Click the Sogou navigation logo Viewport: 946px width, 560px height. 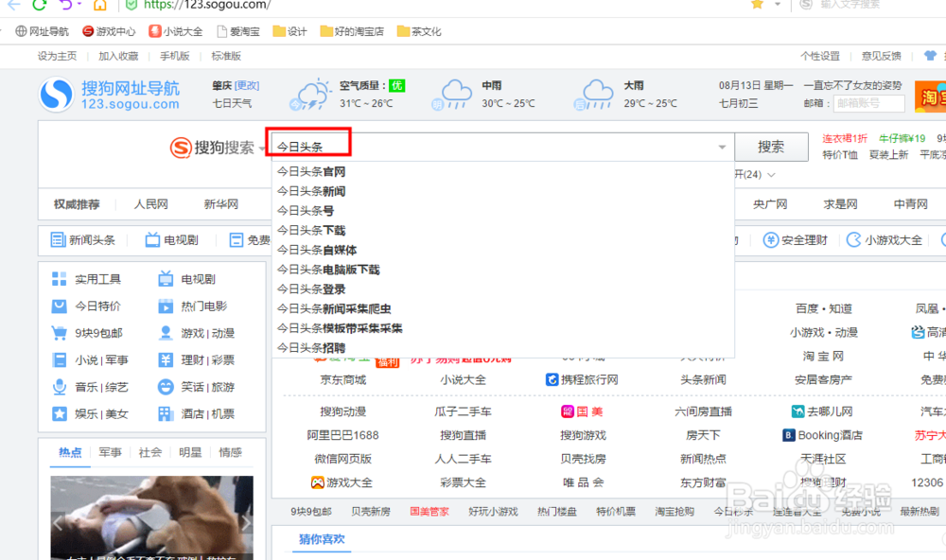click(x=110, y=95)
